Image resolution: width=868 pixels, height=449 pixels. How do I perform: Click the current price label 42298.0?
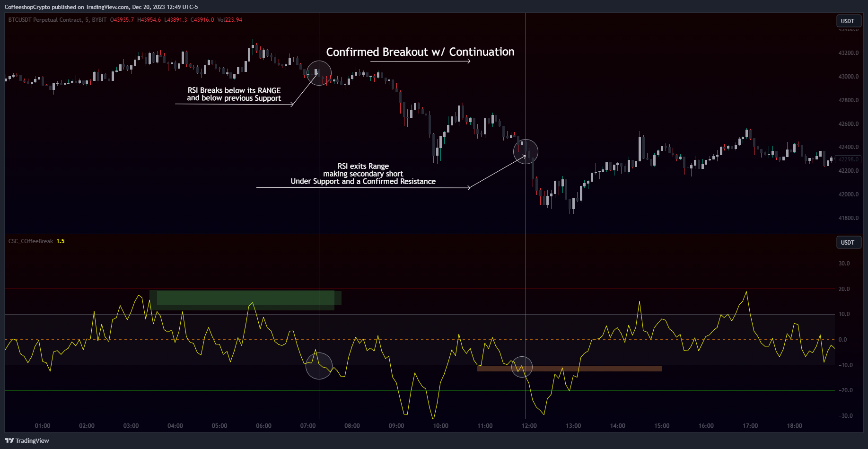coord(848,159)
